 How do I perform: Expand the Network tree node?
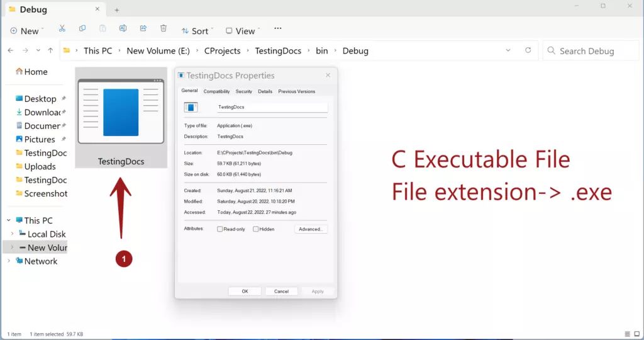(x=9, y=261)
